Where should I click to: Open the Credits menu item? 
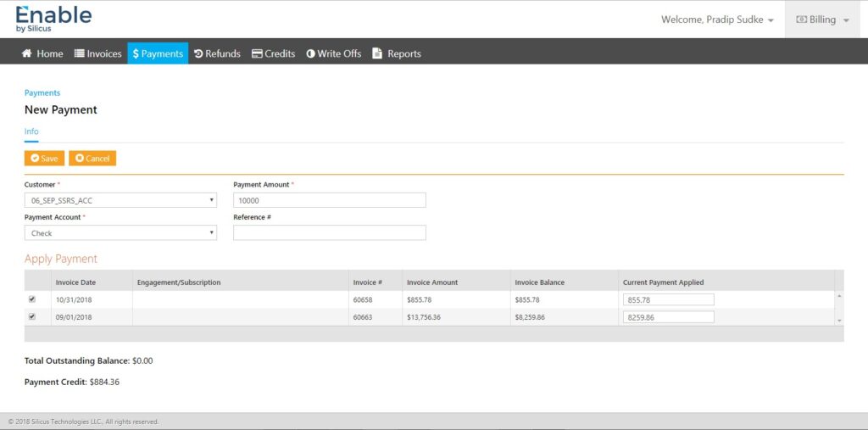pyautogui.click(x=274, y=53)
